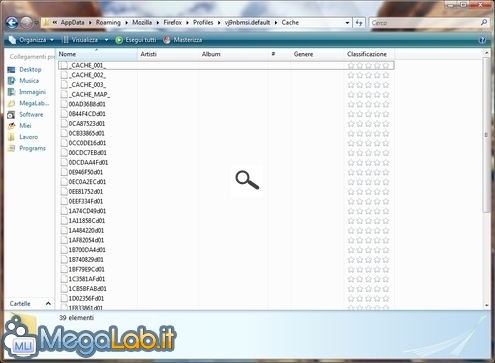
Task: Open the Desktop favorite link
Action: [25, 69]
